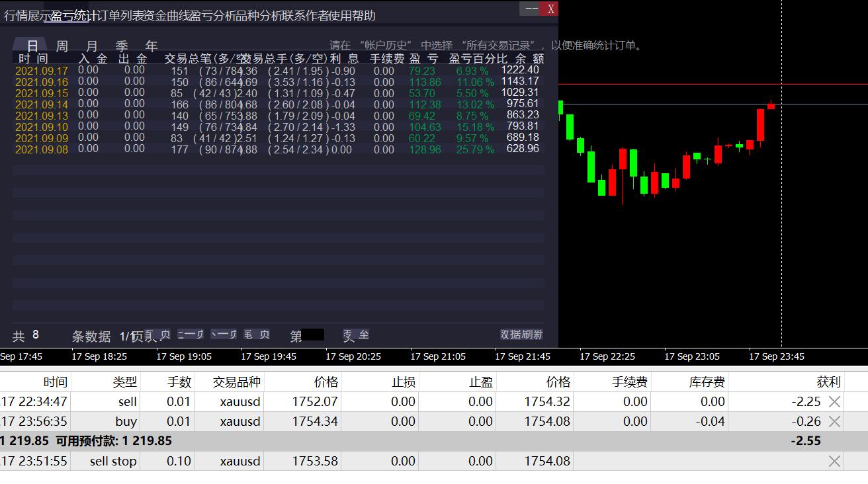
Task: Jump to the last page (尾页)
Action: (x=257, y=335)
